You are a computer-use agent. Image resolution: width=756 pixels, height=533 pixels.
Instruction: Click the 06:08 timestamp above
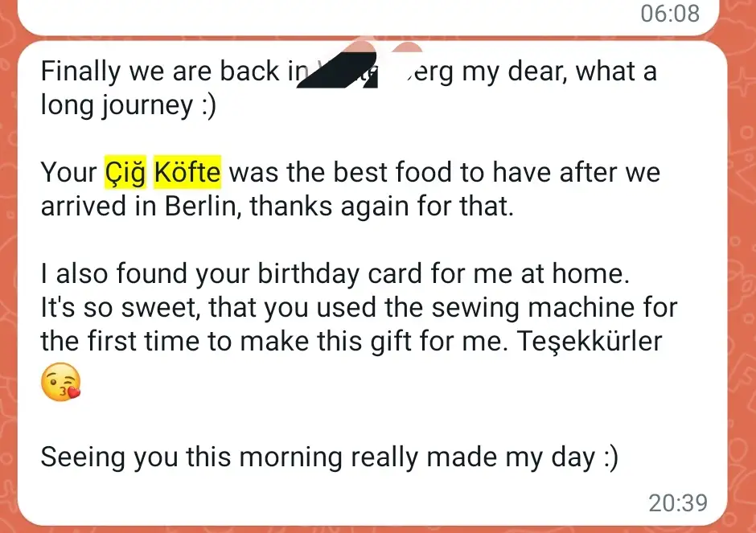(670, 13)
